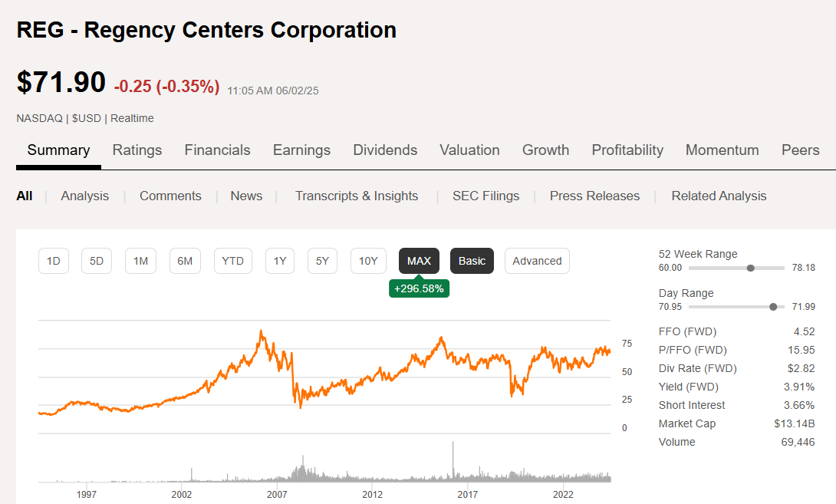Viewport: 836px width, 504px height.
Task: Select the 10Y chart timeframe
Action: pos(368,261)
